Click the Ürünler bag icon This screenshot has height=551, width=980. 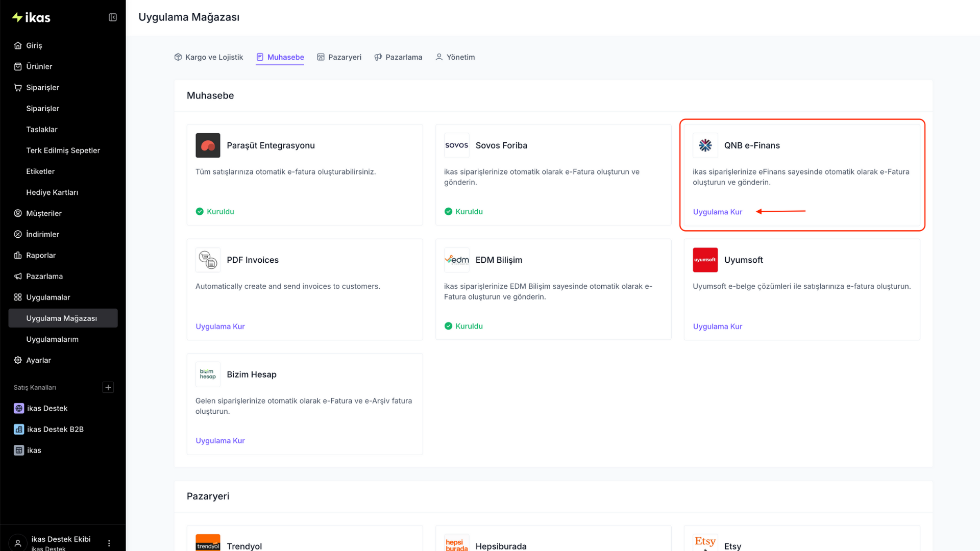(18, 66)
